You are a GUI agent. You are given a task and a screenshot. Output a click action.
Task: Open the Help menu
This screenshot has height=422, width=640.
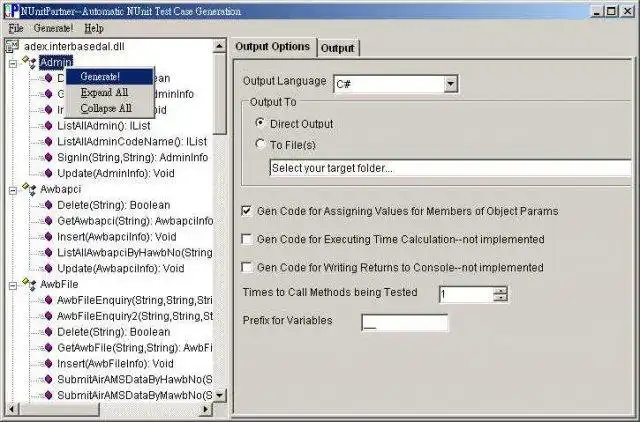[94, 28]
